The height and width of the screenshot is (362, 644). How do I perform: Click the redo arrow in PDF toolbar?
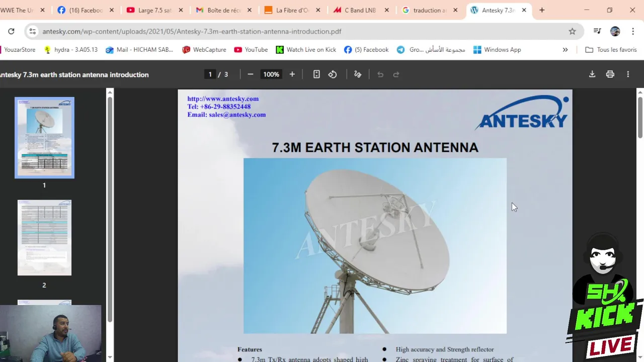tap(396, 74)
